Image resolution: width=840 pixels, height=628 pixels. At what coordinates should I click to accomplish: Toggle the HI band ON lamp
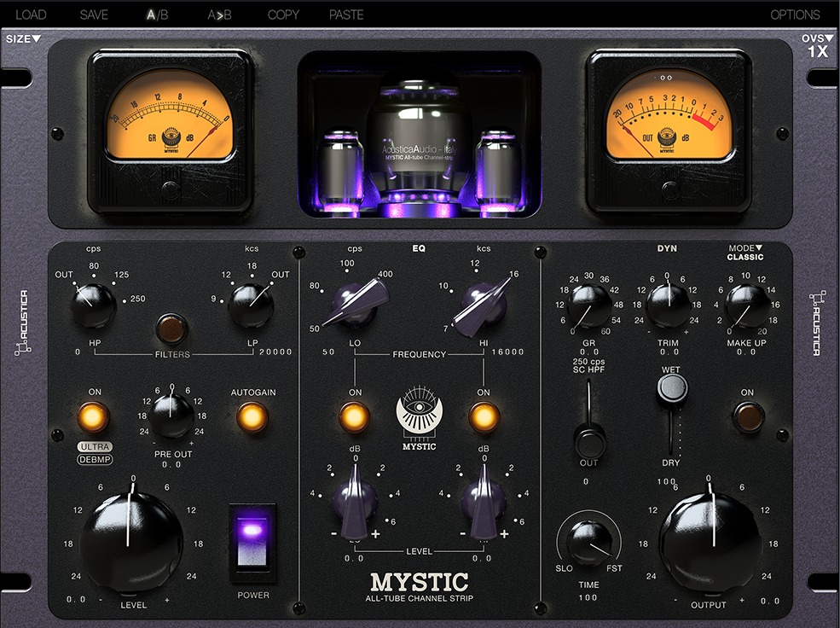(484, 417)
